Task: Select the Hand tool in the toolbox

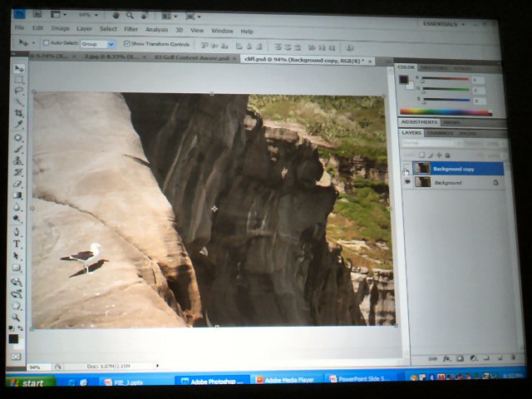Action: pyautogui.click(x=16, y=306)
